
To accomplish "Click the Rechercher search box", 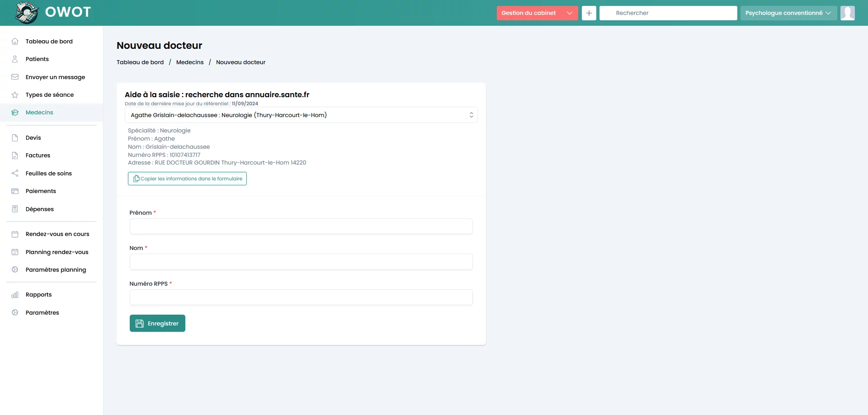I will coord(668,13).
